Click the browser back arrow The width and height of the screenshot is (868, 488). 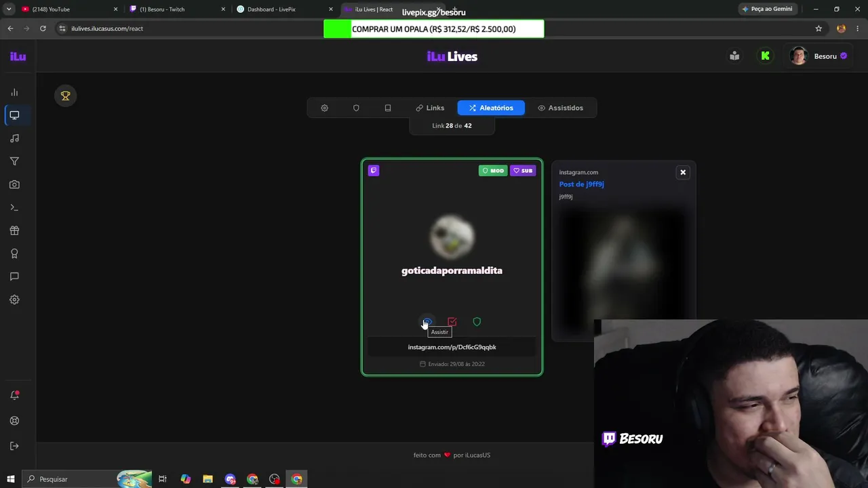click(10, 28)
